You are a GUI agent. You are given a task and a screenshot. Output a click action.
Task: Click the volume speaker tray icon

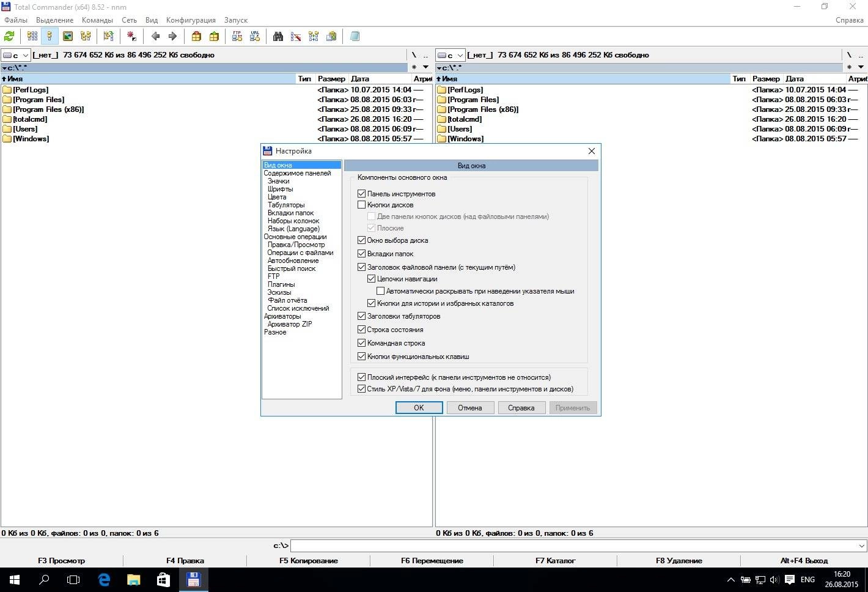click(x=774, y=580)
